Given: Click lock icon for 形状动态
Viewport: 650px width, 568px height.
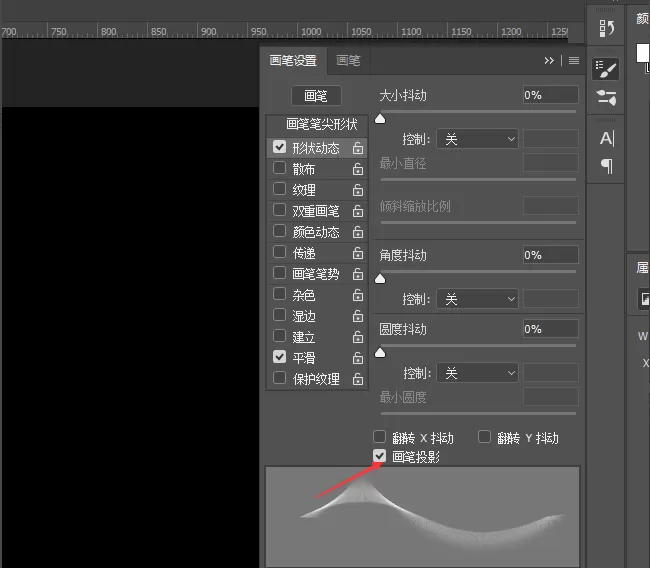Looking at the screenshot, I should [x=358, y=148].
